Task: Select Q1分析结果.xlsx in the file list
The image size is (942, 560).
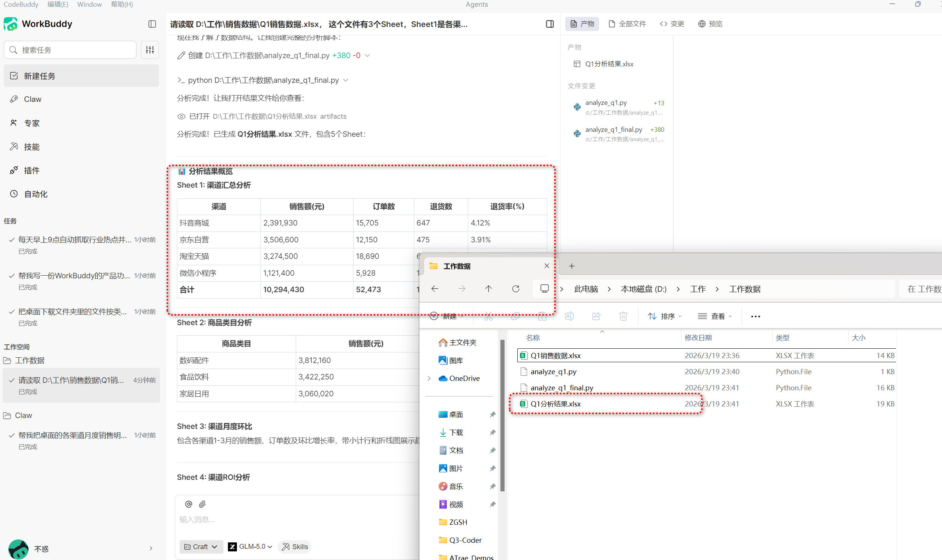Action: (556, 404)
